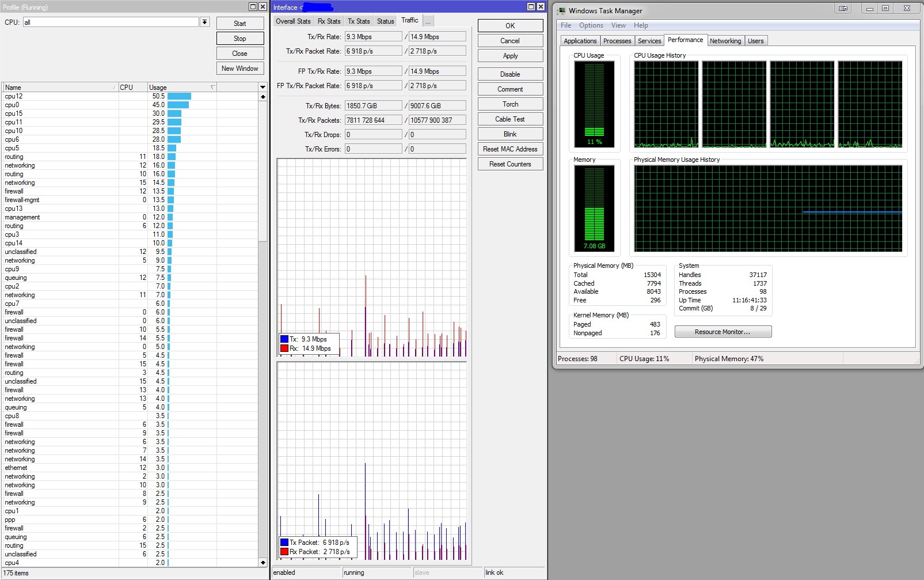
Task: Close the Interface window with X icon
Action: (x=541, y=7)
